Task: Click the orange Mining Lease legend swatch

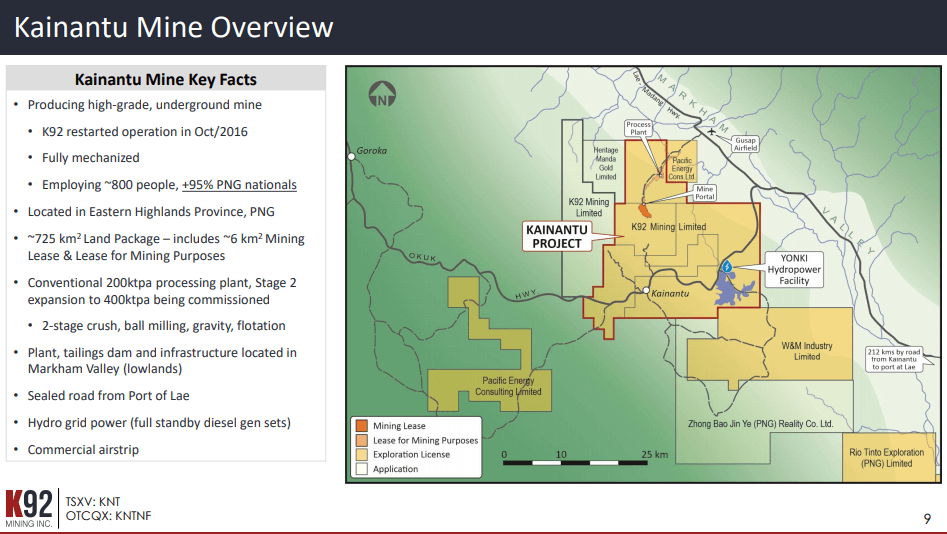Action: [x=361, y=426]
